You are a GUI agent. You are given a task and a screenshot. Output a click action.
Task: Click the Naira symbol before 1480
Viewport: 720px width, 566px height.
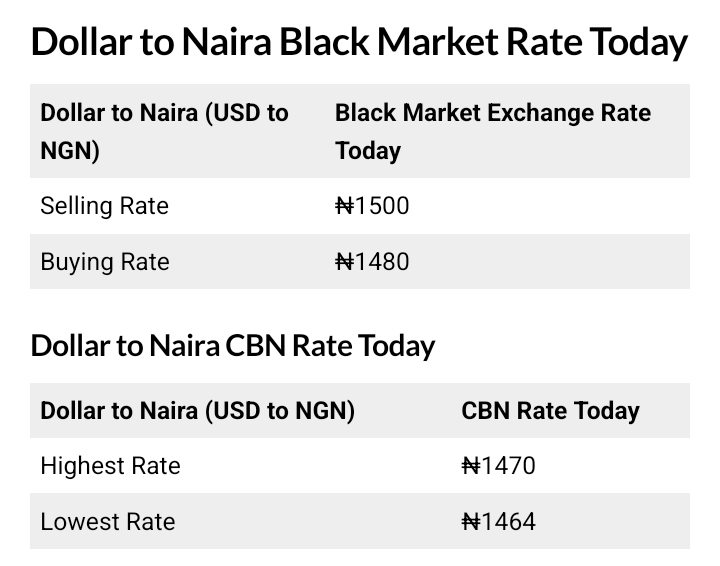pos(345,262)
